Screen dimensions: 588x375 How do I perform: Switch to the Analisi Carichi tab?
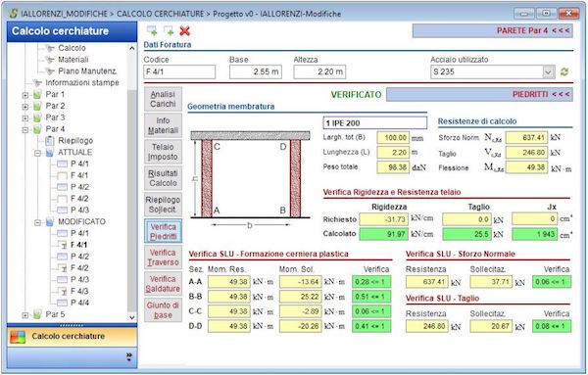163,99
